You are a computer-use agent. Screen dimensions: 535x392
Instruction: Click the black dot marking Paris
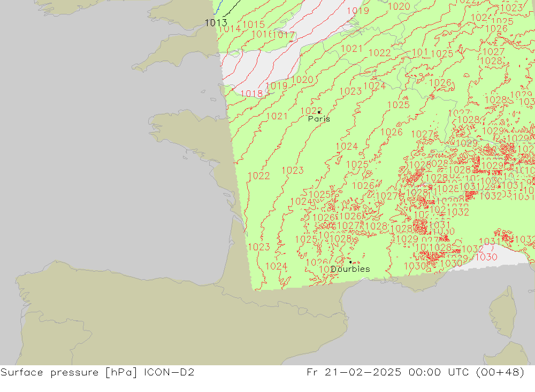click(x=319, y=112)
